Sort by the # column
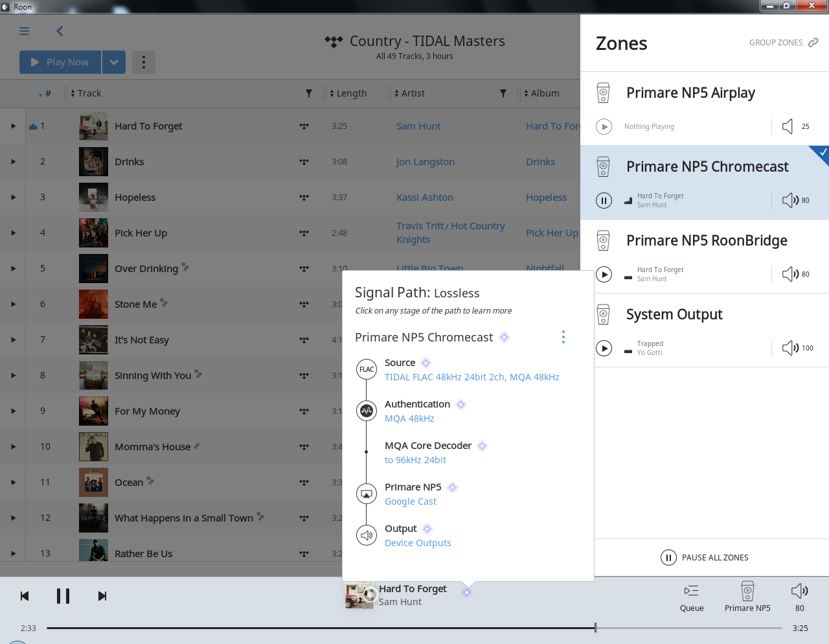This screenshot has width=829, height=644. point(45,93)
